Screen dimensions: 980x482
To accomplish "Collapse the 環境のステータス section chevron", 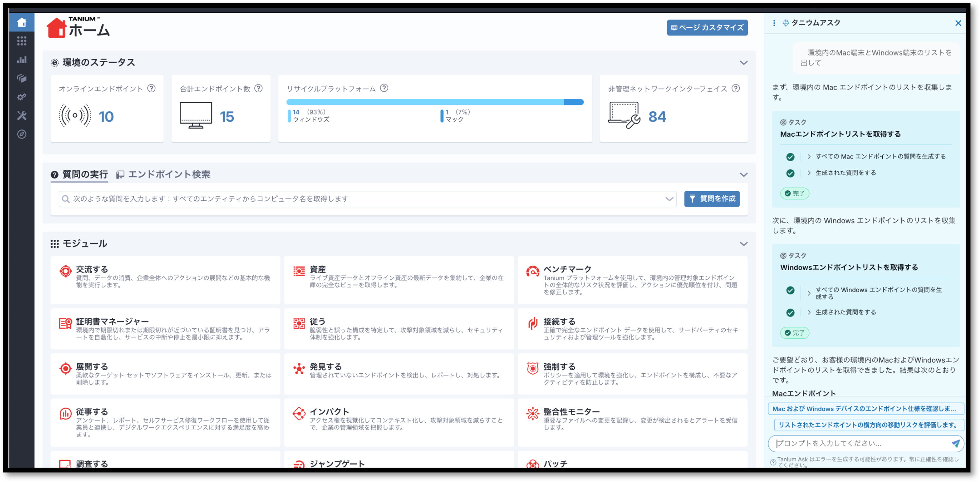I will click(743, 62).
